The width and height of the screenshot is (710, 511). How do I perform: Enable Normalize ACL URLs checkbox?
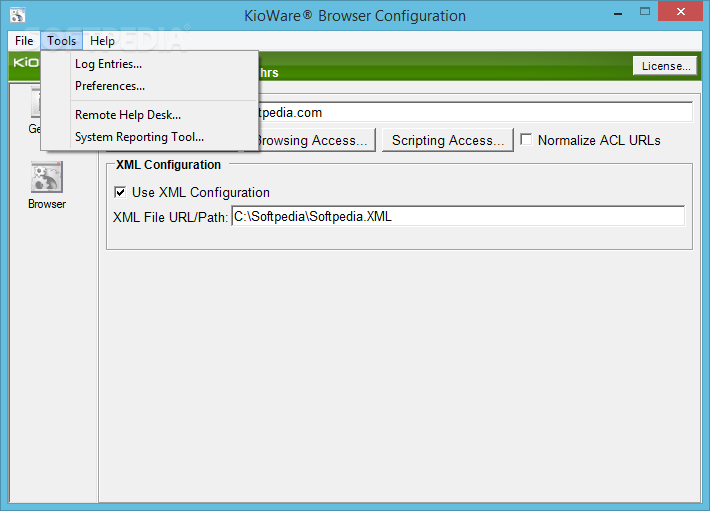coord(526,139)
